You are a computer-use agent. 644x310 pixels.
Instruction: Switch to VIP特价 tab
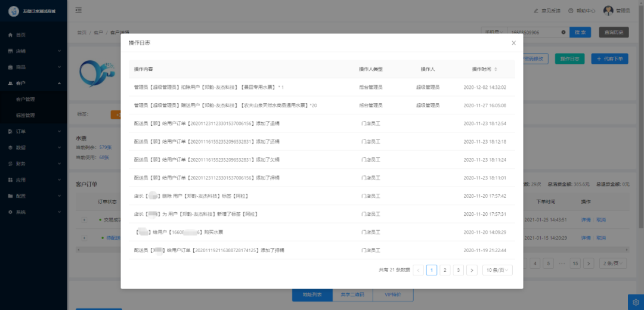(x=393, y=295)
